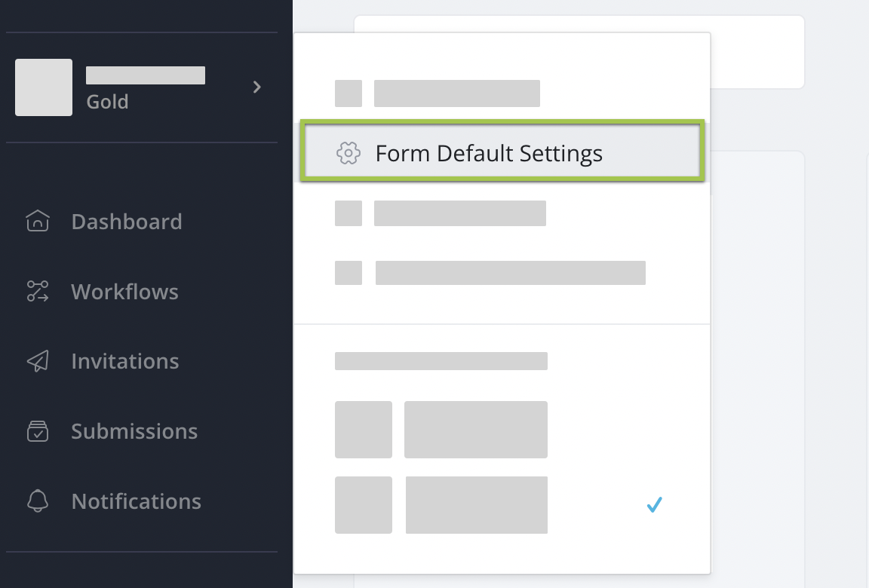
Task: Click the Submissions inbox icon
Action: point(38,431)
